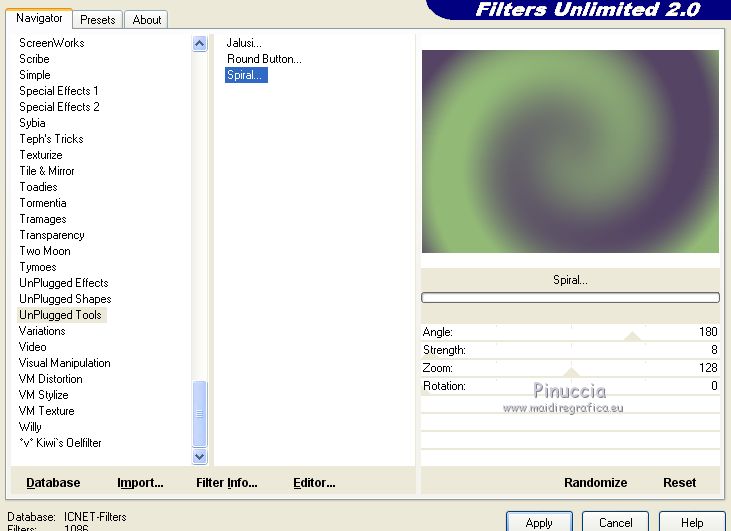Choose the Video category
This screenshot has height=531, width=731.
[x=33, y=347]
